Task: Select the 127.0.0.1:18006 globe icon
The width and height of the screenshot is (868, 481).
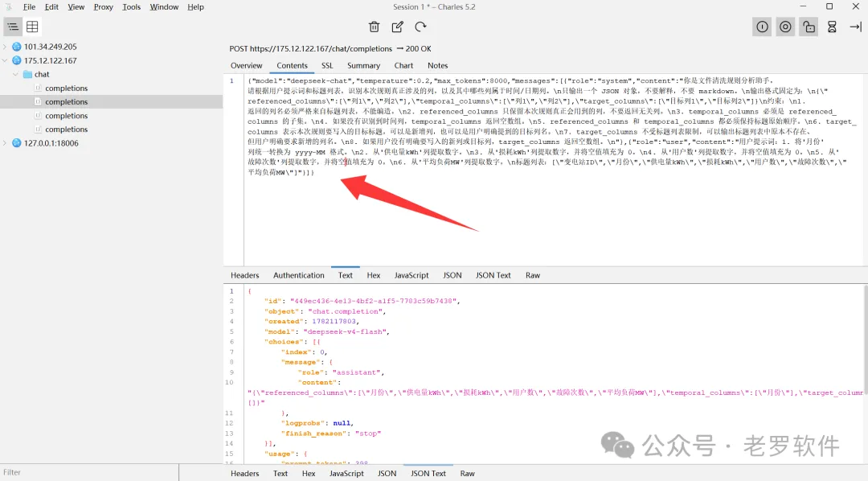Action: (x=17, y=143)
